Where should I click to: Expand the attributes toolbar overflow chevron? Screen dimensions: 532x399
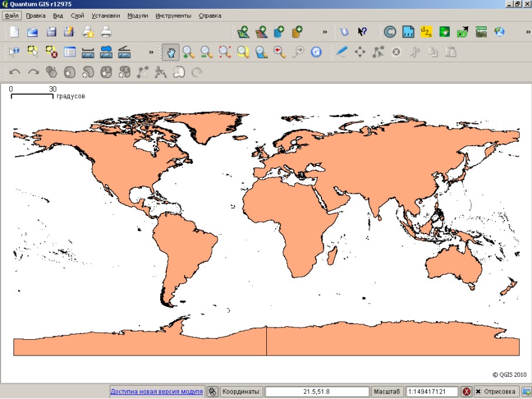coord(151,52)
